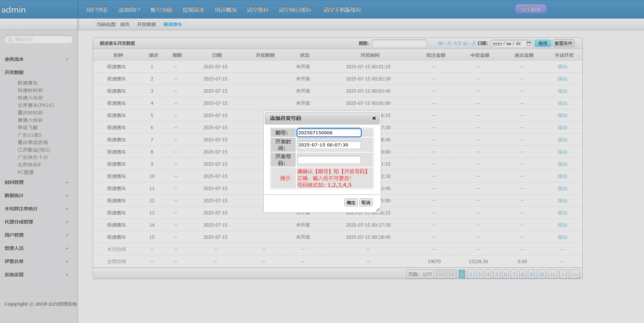644x323 pixels.
Task: Select 北京赛车(PK10) in the sidebar
Action: 36,105
